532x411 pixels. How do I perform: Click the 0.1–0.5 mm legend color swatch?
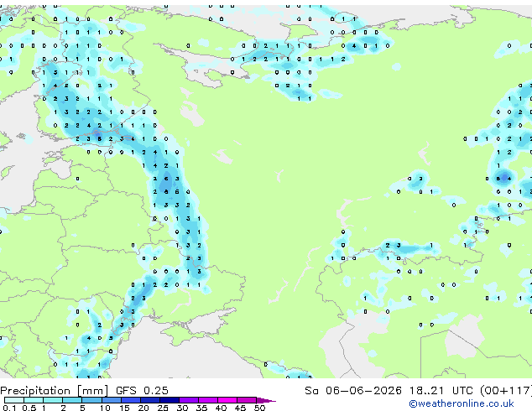tap(14, 400)
